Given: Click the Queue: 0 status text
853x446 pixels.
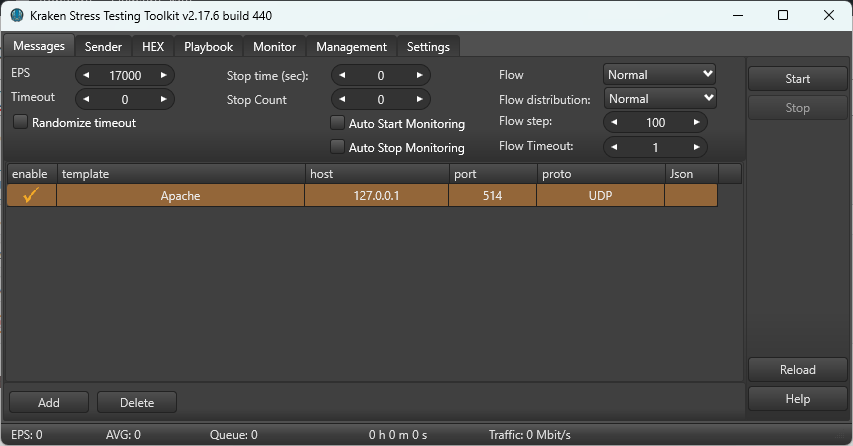Looking at the screenshot, I should pos(234,435).
